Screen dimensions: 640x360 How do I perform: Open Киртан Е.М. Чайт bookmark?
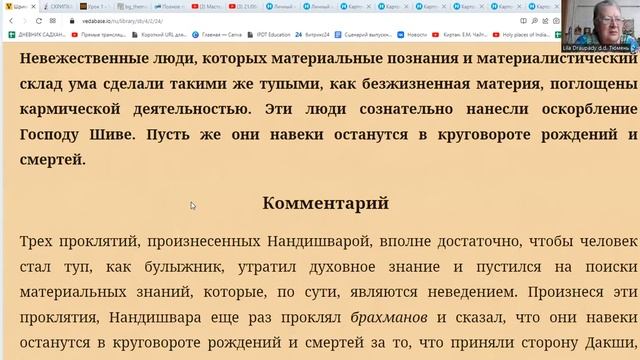[x=460, y=35]
